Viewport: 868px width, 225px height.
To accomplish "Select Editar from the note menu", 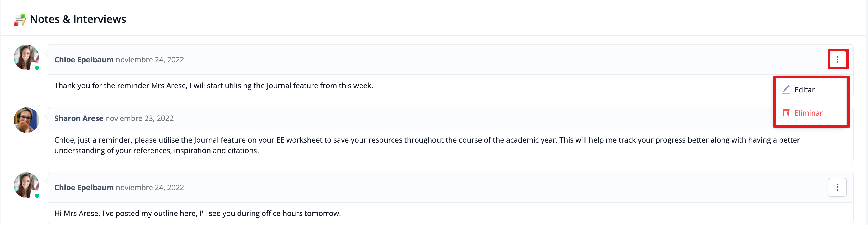I will (x=804, y=90).
